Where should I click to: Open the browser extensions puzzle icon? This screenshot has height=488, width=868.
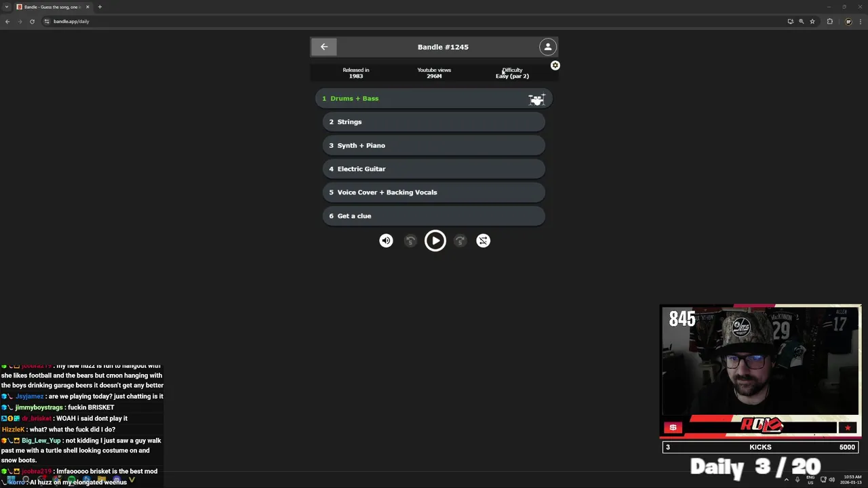[x=830, y=22]
